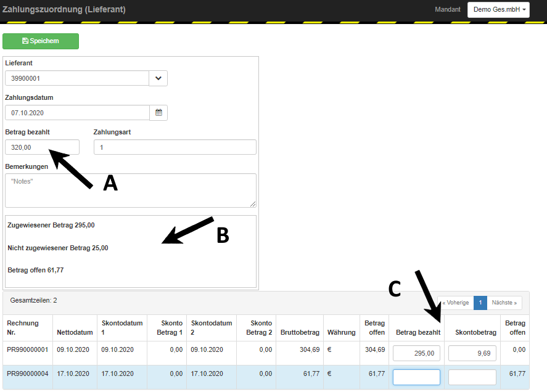Select invoice number PR990000001
The image size is (547, 392).
point(28,349)
